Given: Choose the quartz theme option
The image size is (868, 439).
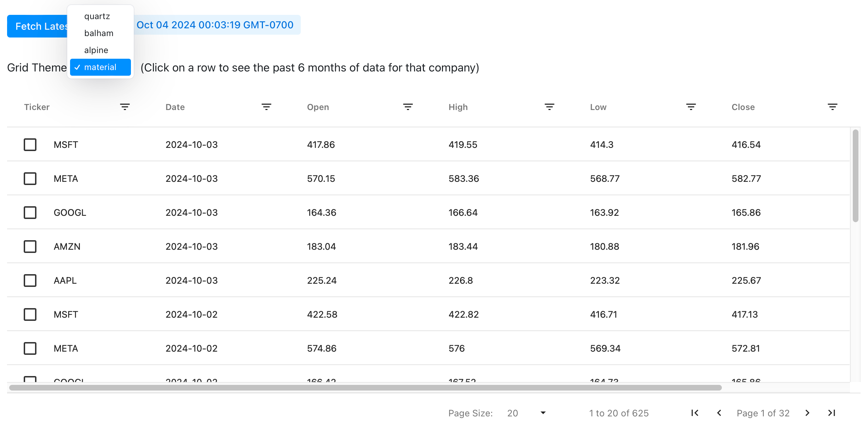Looking at the screenshot, I should [x=97, y=16].
